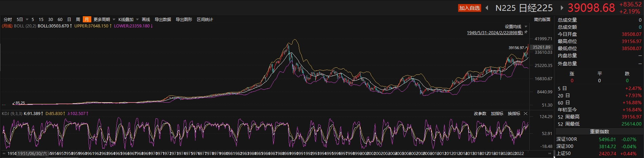Click 改参数 to edit KDJ parameters
Viewport: 644px width, 158px height.
480,114
